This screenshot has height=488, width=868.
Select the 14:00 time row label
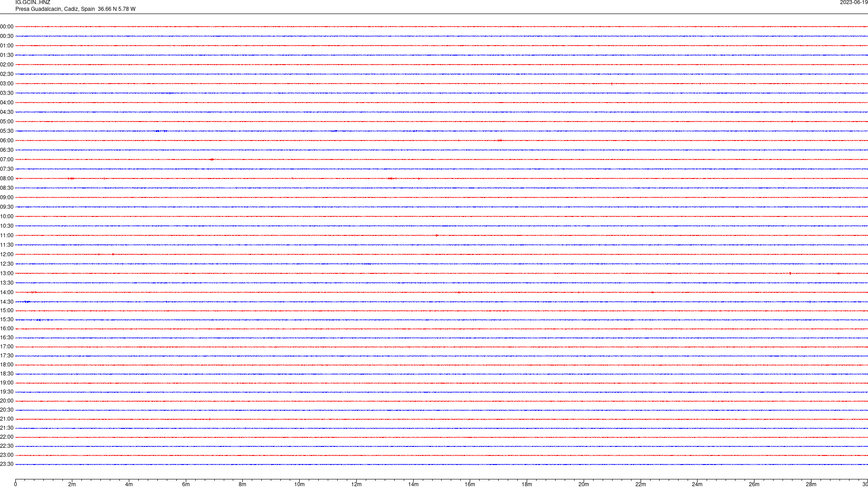click(x=7, y=292)
